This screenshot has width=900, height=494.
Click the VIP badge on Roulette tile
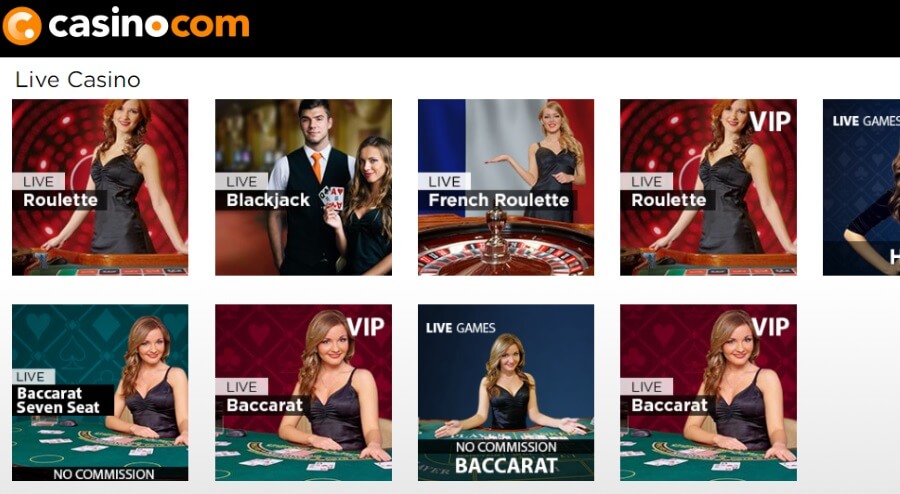tap(770, 121)
